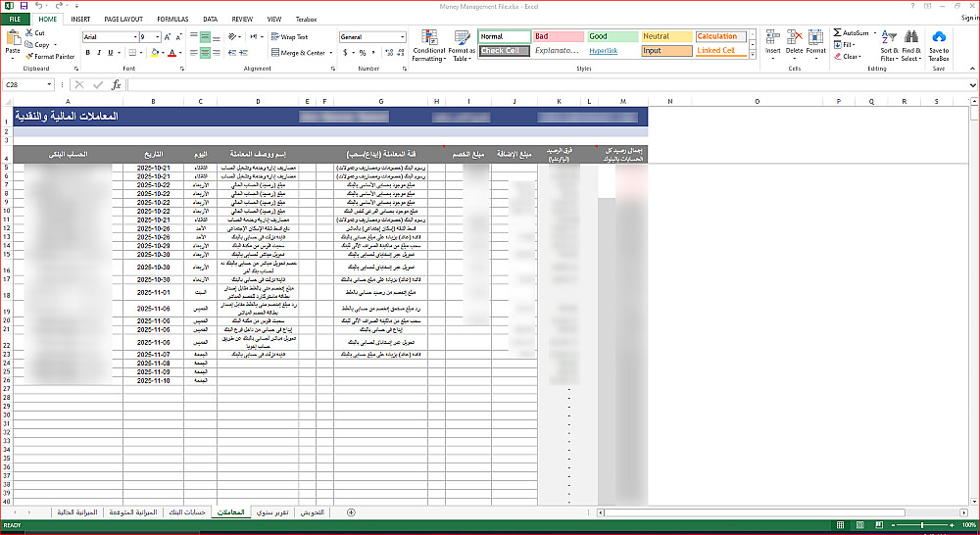980x535 pixels.
Task: Expand the cell styles gallery
Action: (753, 56)
